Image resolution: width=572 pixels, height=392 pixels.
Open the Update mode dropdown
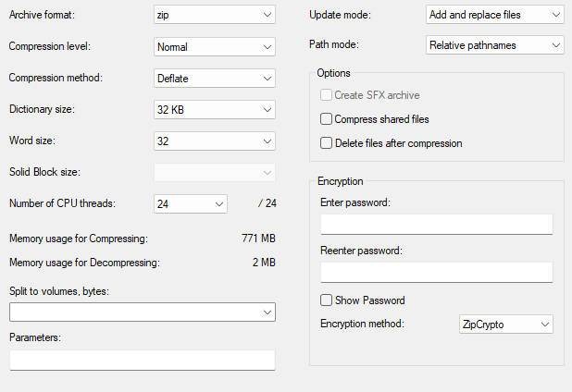495,15
